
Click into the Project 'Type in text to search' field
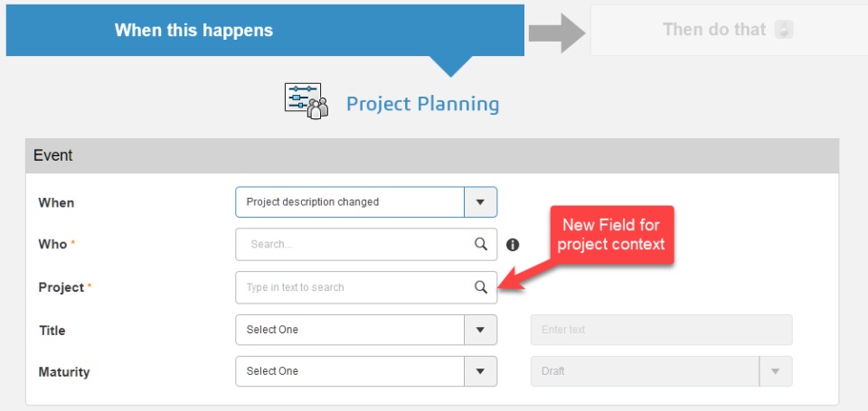point(353,287)
